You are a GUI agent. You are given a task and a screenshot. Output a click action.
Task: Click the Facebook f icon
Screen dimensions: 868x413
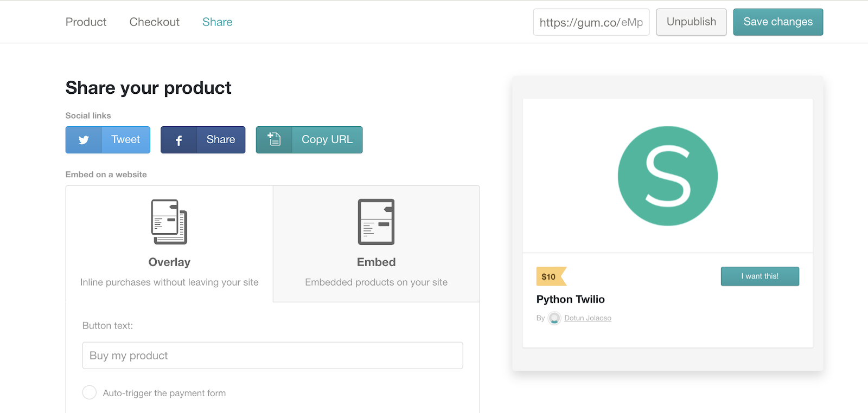(x=178, y=140)
